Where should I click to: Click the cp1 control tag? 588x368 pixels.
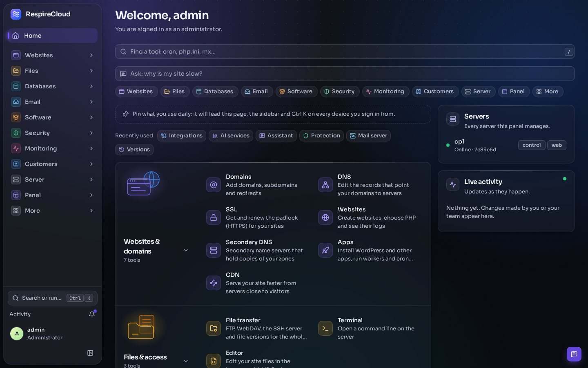click(x=532, y=145)
